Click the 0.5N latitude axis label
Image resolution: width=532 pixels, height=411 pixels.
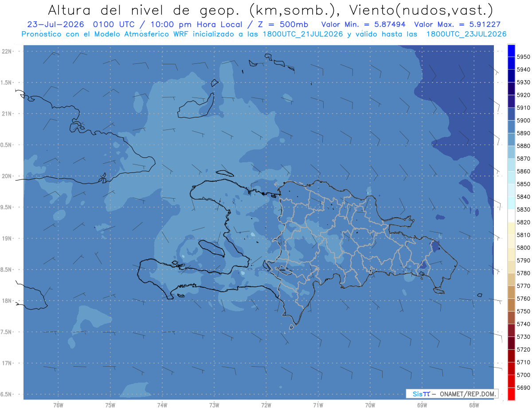tap(7, 145)
